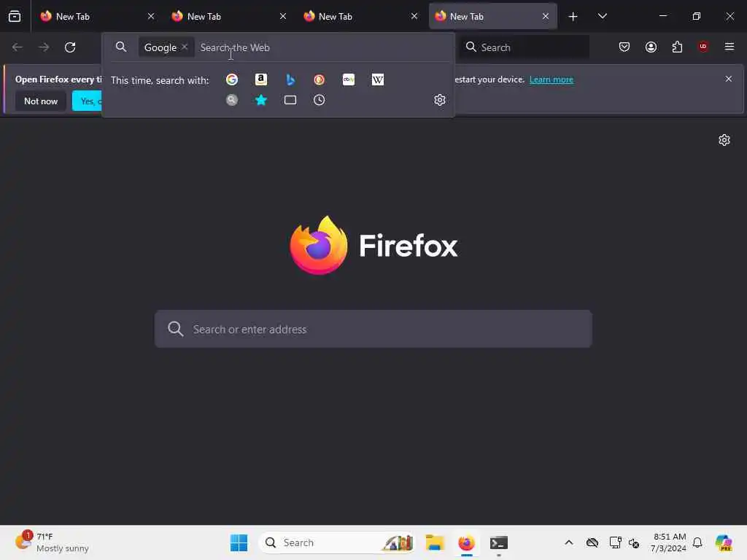Screen dimensions: 747x560
Task: Show hidden system tray icons
Action: [x=569, y=542]
